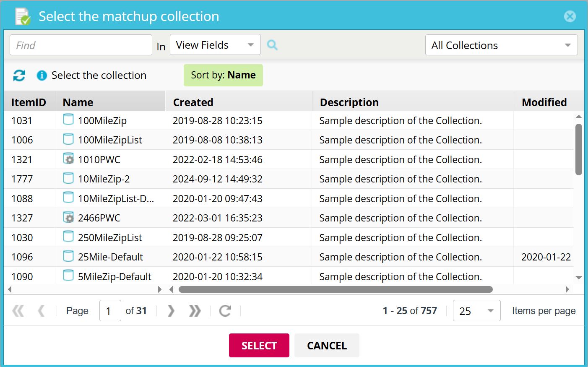Sort by the Description column header
588x367 pixels.
click(413, 102)
